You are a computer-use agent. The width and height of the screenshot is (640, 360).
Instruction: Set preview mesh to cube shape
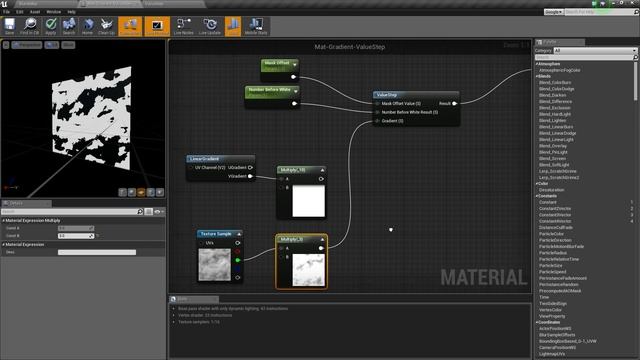(x=151, y=192)
